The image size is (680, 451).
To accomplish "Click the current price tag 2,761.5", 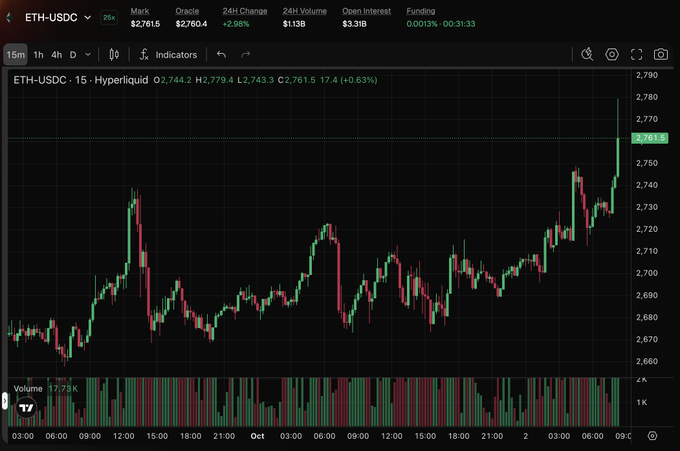I will tap(650, 138).
